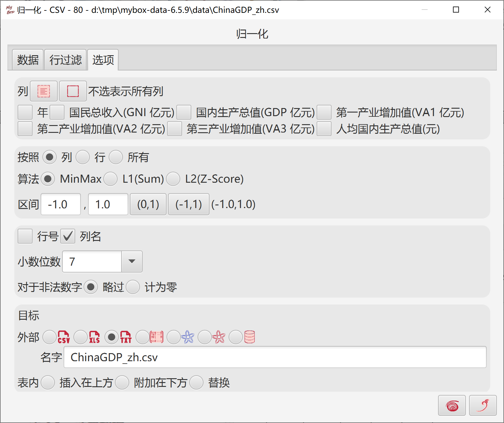Click the interval lower bound field -1.0

coord(61,204)
